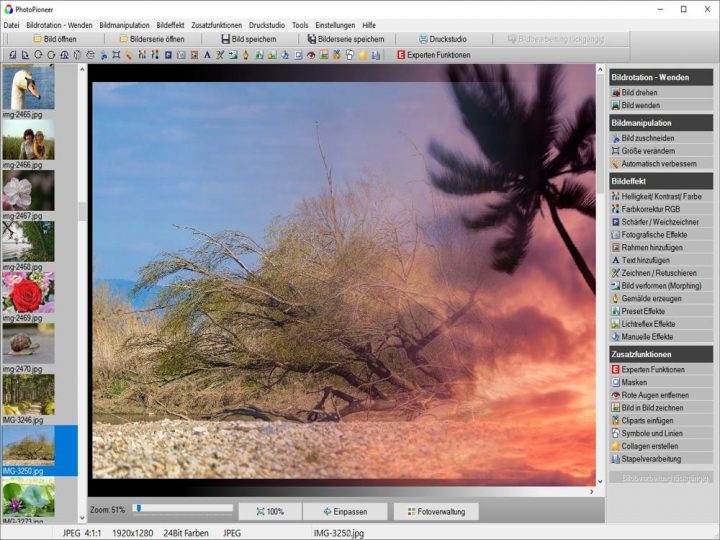Screen dimensions: 720x540
Task: Click the Text tool 'A' toolbar icon
Action: coord(208,55)
